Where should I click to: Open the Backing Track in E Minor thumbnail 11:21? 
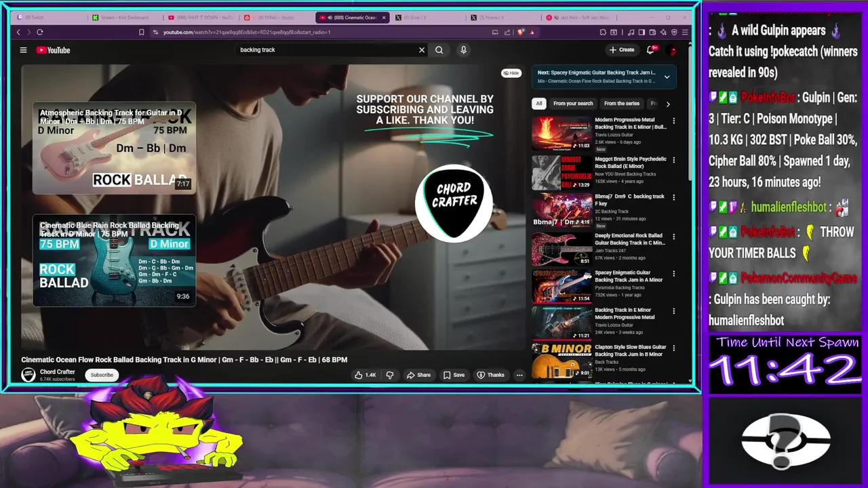pos(561,323)
